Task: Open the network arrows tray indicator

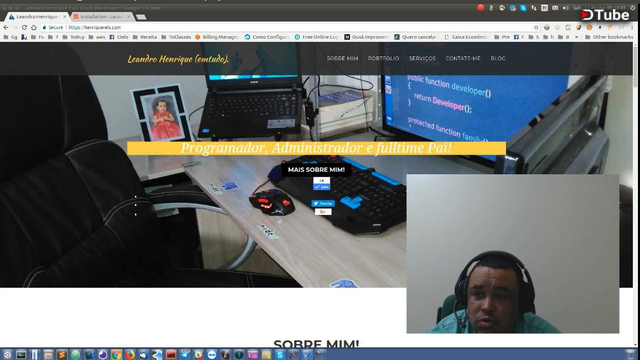Action: click(x=534, y=8)
